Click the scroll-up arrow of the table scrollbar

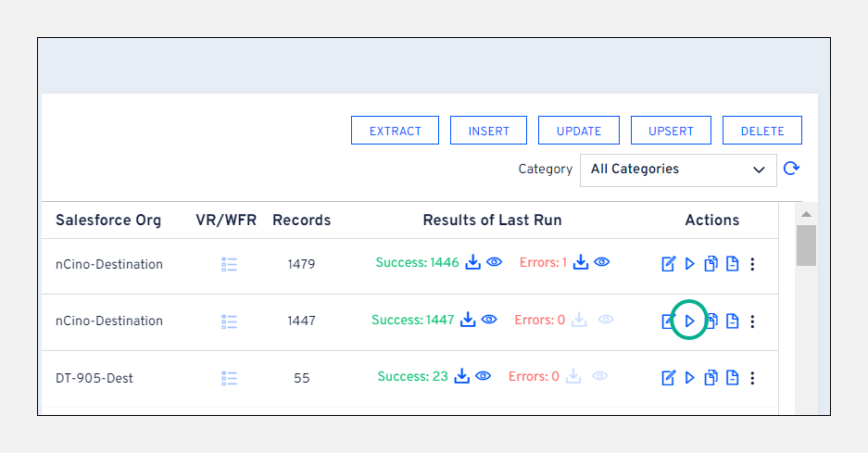[x=806, y=214]
